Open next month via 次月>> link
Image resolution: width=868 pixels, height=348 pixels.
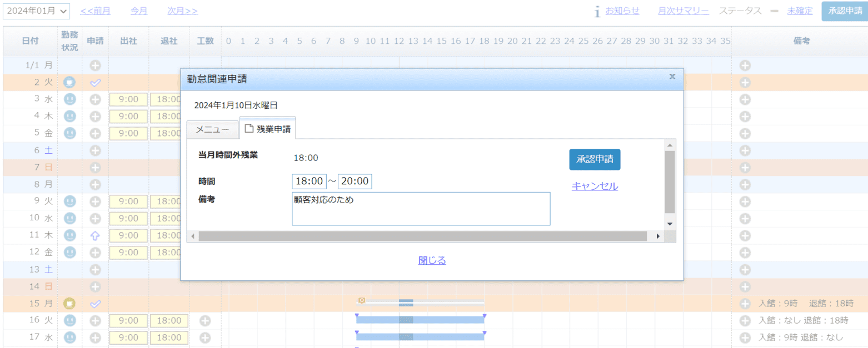[182, 10]
